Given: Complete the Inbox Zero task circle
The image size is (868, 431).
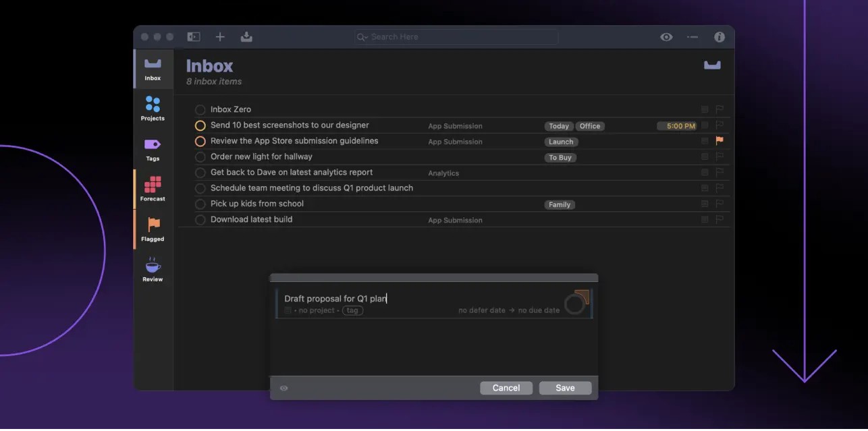Looking at the screenshot, I should point(200,110).
